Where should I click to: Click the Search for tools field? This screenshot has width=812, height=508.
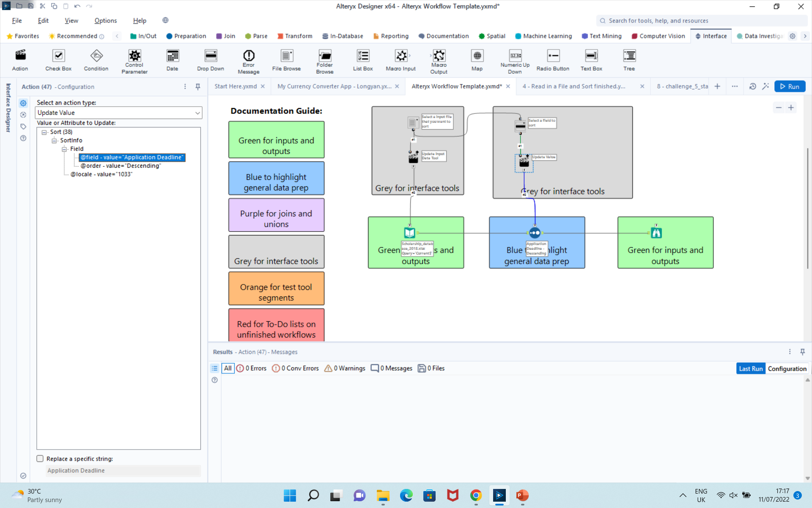(702, 21)
